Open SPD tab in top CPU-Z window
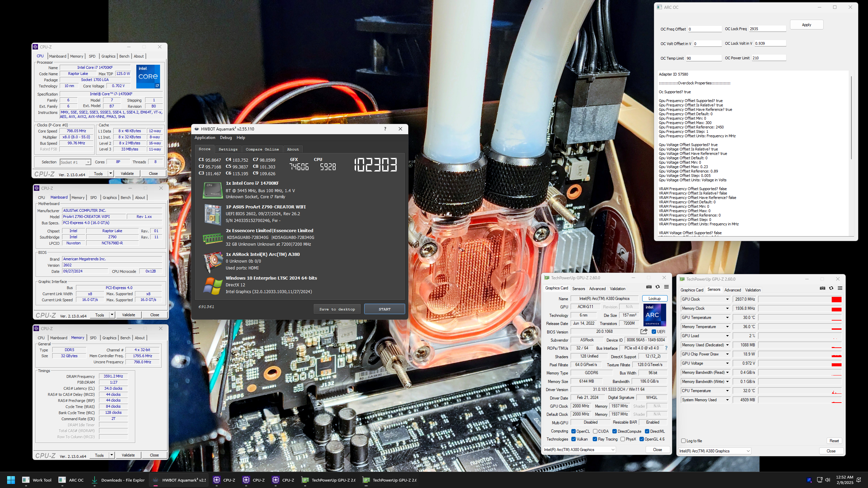 [92, 56]
